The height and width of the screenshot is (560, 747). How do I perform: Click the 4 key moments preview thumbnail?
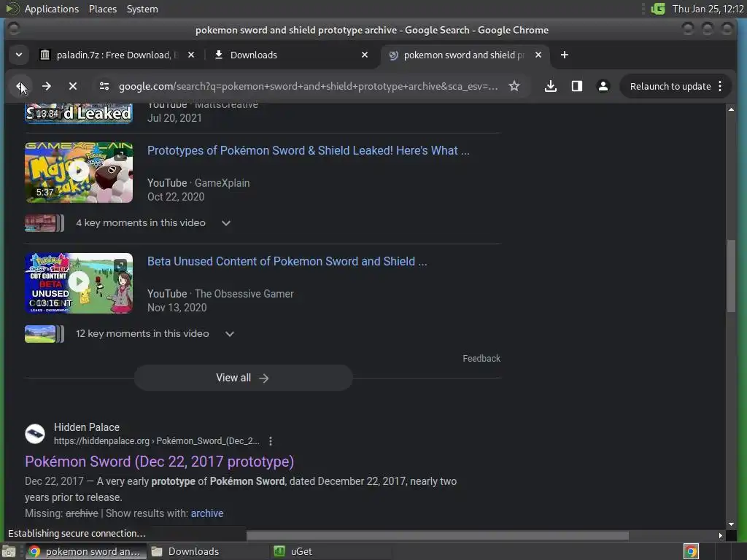(x=44, y=223)
